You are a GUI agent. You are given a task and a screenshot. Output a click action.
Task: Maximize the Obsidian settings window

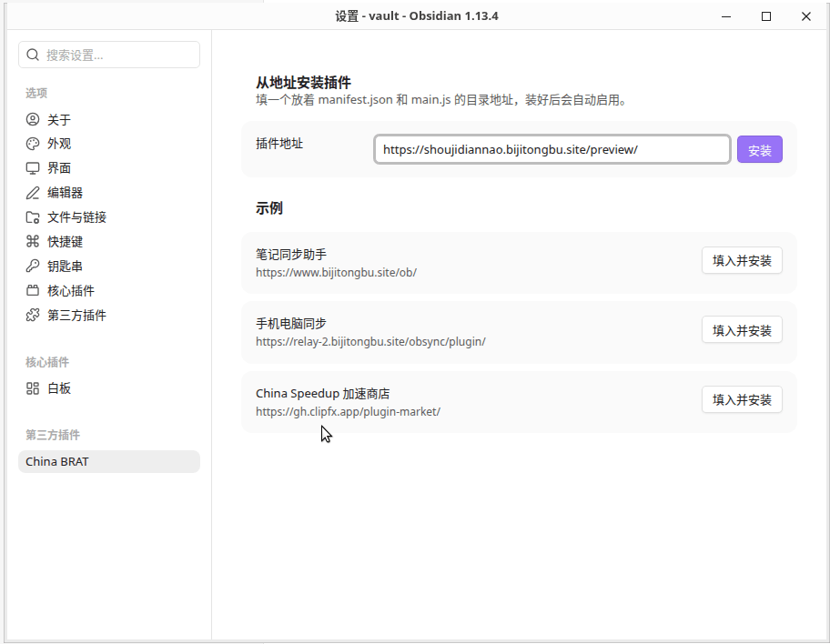click(766, 16)
